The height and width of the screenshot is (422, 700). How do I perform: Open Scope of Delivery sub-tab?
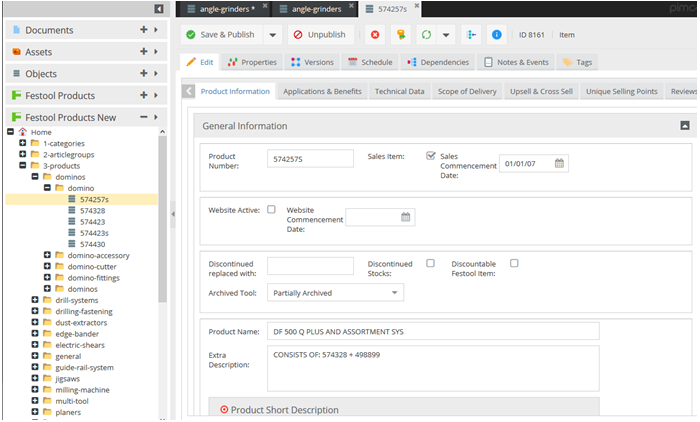click(x=467, y=91)
